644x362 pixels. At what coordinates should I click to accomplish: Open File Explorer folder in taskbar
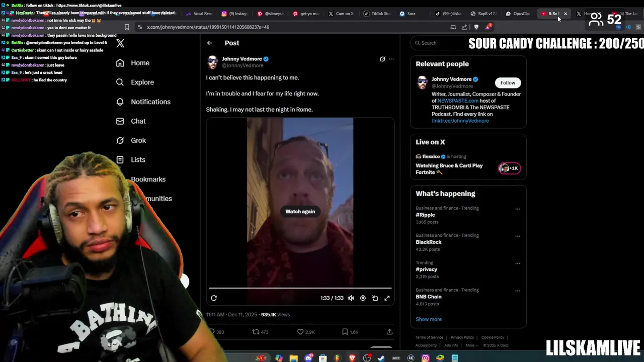tap(293, 358)
